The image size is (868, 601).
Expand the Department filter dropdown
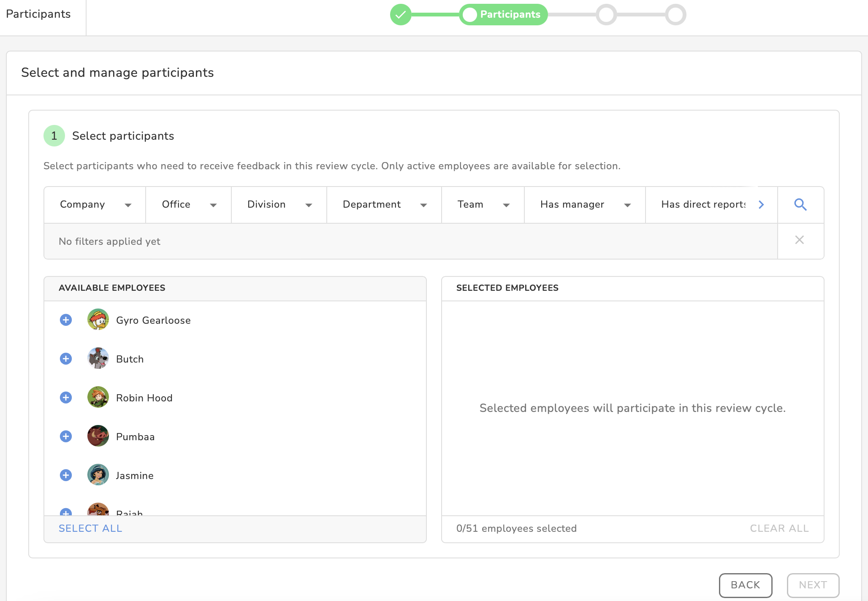(384, 205)
